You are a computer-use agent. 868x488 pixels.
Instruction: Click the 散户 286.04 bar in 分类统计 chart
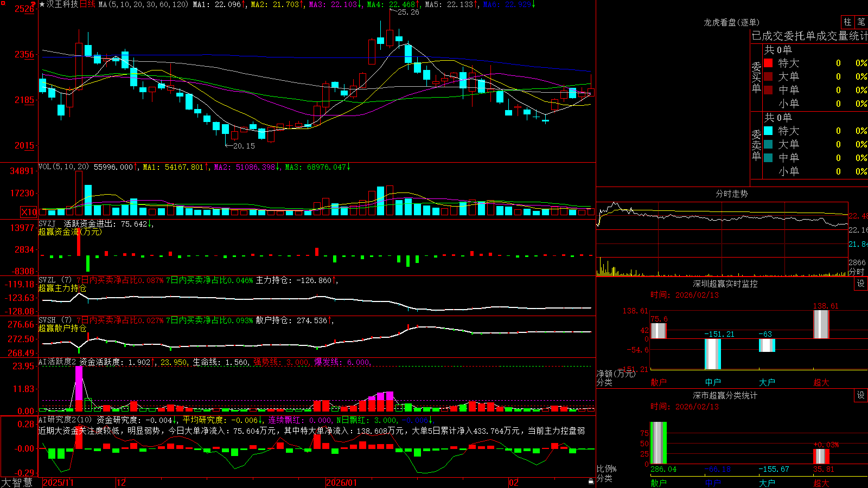[x=659, y=442]
